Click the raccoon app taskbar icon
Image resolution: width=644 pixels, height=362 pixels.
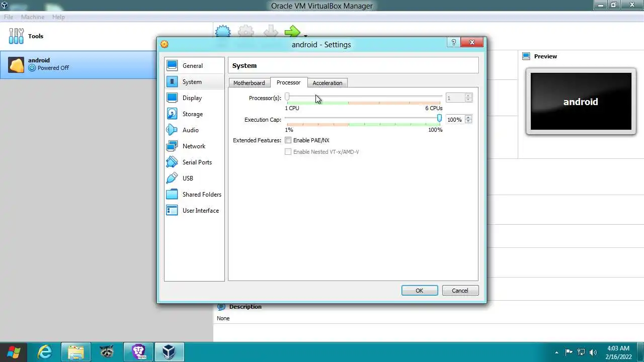[x=107, y=351]
